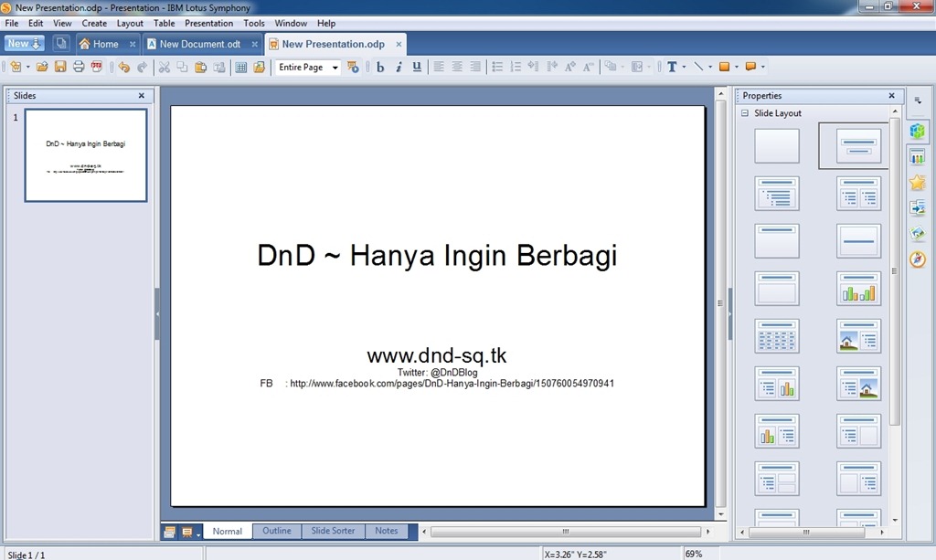
Task: Toggle bold formatting
Action: [x=380, y=67]
